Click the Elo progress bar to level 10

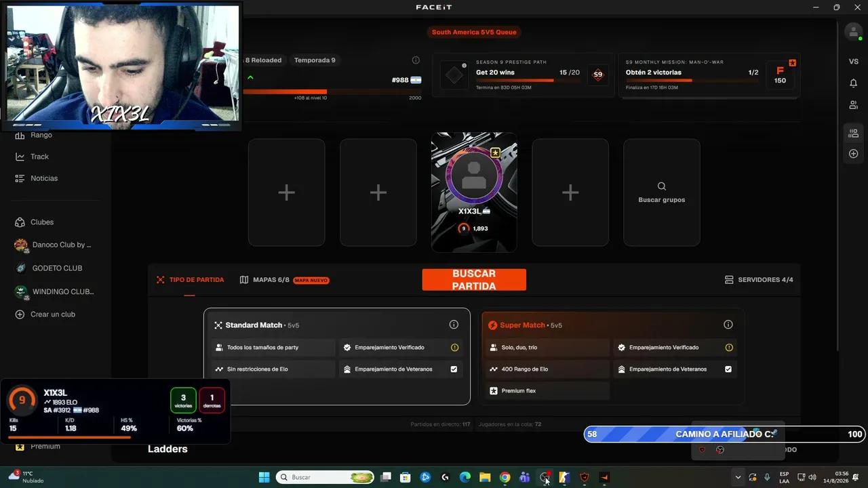[x=332, y=91]
